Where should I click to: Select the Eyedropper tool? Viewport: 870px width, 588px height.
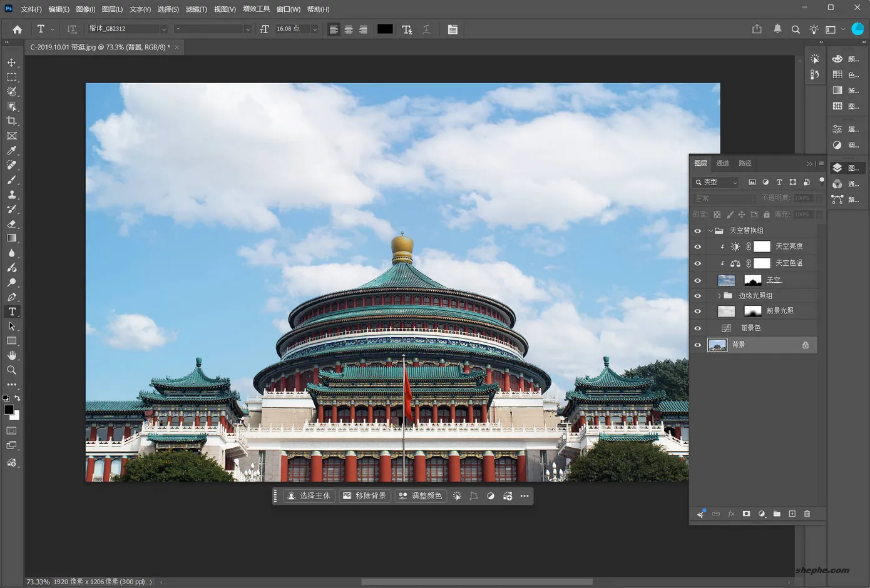[x=11, y=151]
